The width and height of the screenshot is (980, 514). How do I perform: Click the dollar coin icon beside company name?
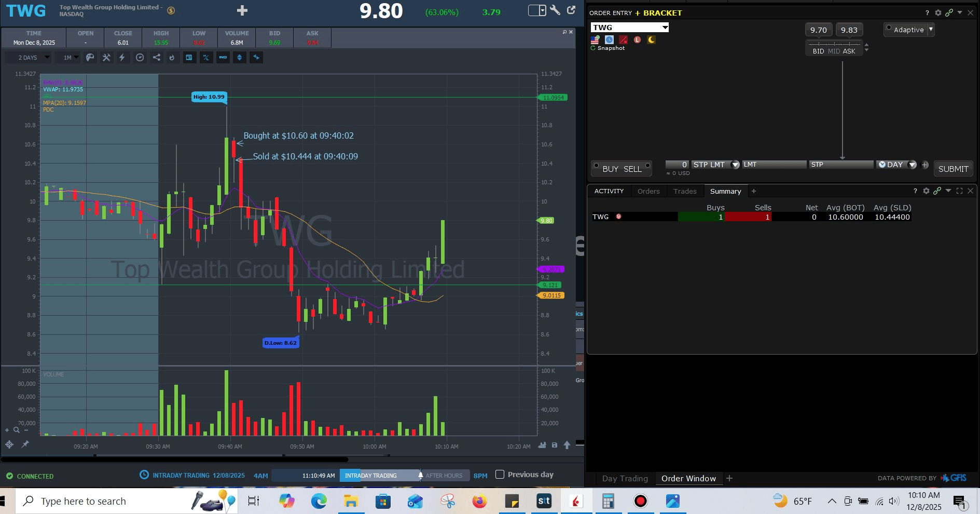171,10
